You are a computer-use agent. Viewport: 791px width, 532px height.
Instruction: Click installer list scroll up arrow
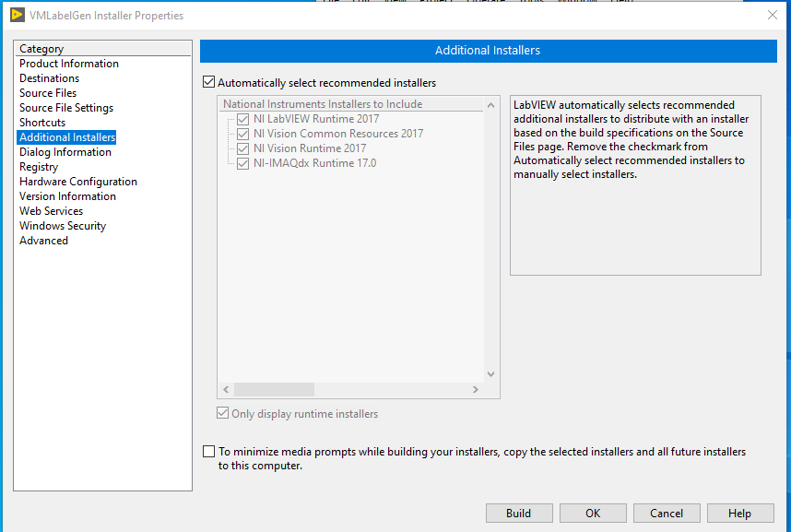490,105
